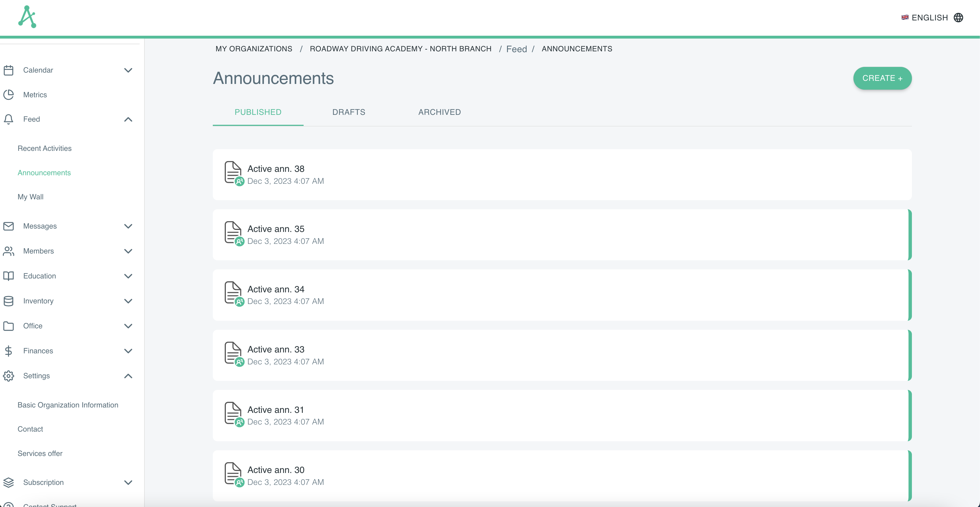Click Services offer in the sidebar
This screenshot has width=980, height=507.
coord(40,453)
